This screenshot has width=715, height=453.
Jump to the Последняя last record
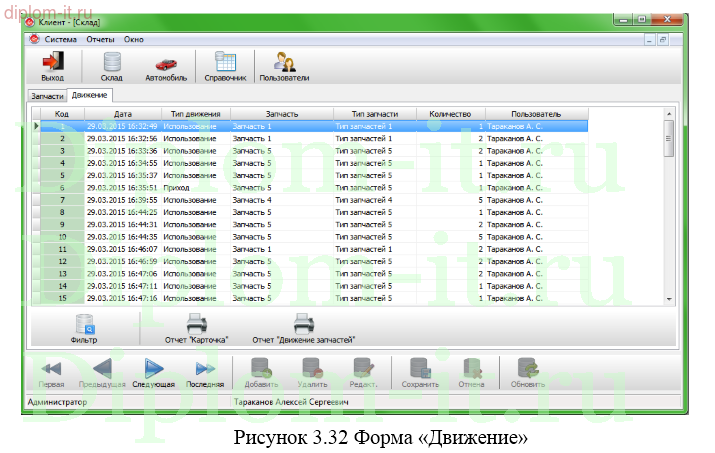[204, 372]
